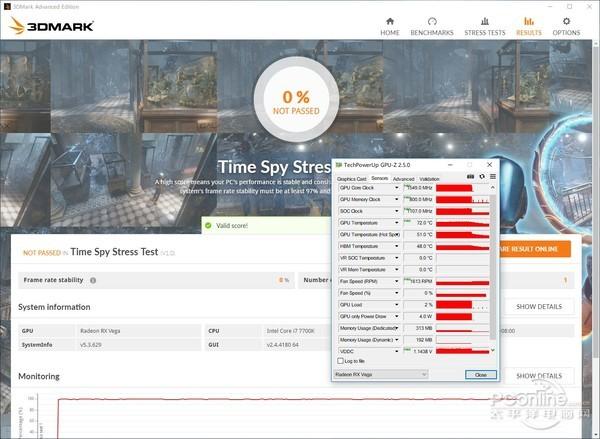The width and height of the screenshot is (600, 439).
Task: Click the 3DMark logo
Action: click(51, 26)
